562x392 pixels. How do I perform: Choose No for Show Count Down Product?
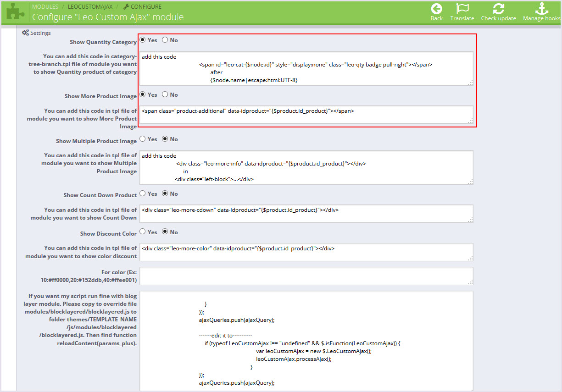(165, 193)
